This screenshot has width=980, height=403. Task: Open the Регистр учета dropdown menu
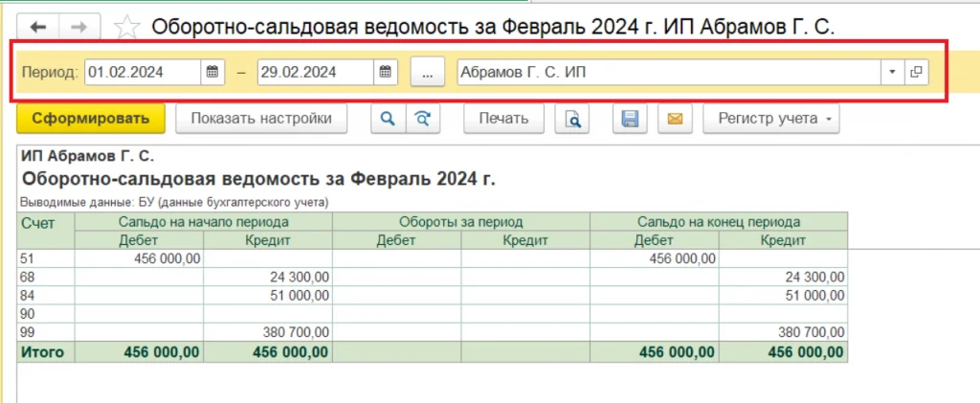[771, 119]
